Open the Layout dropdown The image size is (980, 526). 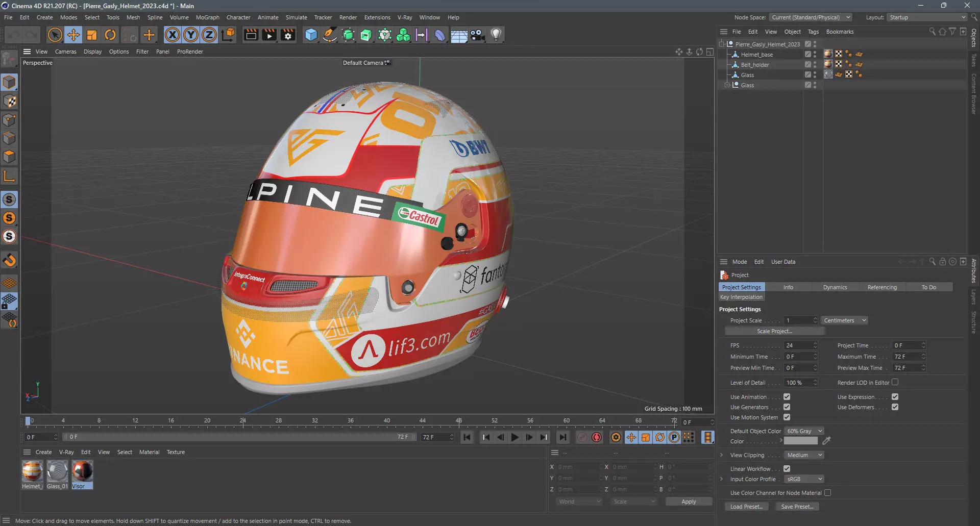tap(927, 17)
